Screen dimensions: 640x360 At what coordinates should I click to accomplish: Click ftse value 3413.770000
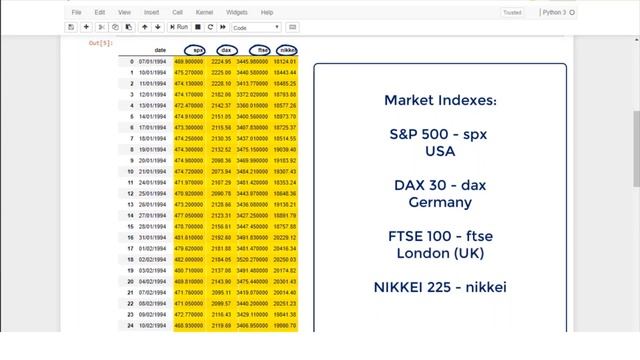[252, 84]
